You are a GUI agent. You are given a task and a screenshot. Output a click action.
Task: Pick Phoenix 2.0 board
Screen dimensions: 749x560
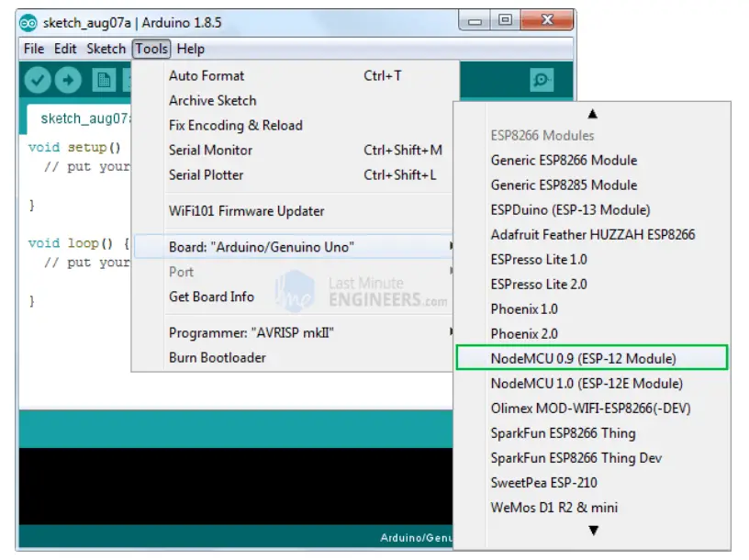(592, 334)
